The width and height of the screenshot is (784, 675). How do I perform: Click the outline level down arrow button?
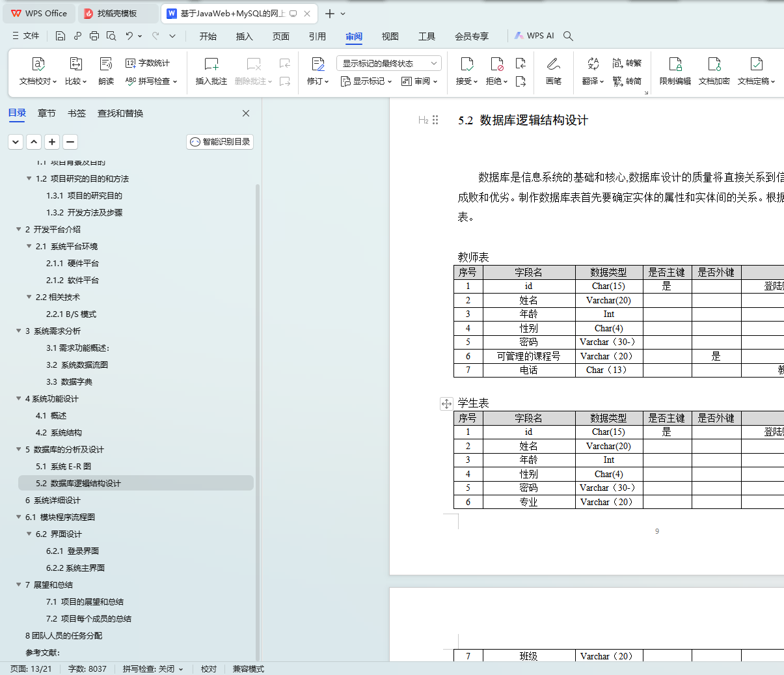point(16,142)
